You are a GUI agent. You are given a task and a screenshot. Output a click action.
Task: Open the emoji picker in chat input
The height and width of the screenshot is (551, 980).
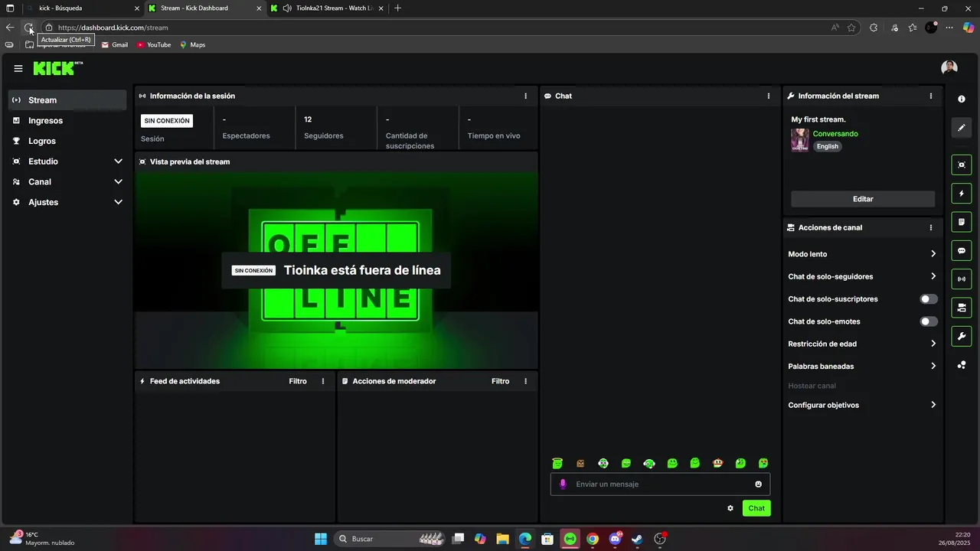pos(759,484)
